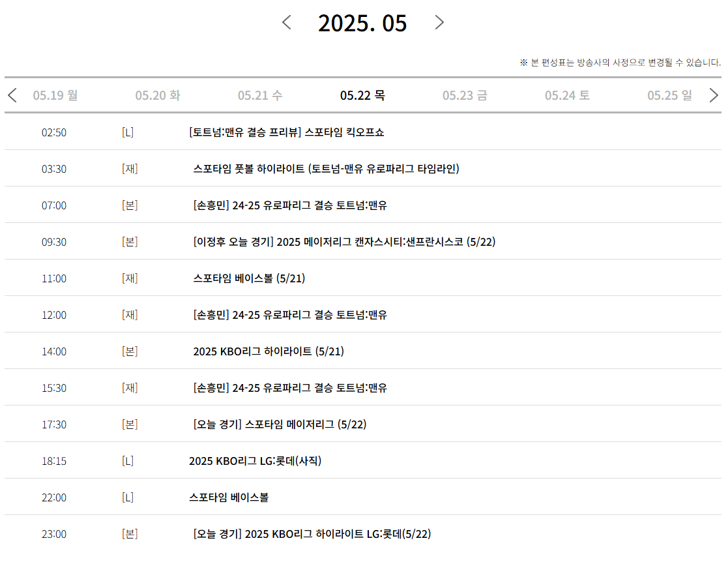
Task: Open 2025 KBO리그 하이라이트 (5/21) entry
Action: [269, 351]
